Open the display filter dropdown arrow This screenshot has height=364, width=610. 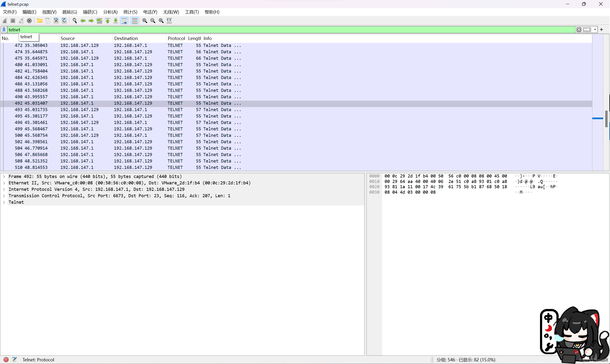[x=595, y=30]
